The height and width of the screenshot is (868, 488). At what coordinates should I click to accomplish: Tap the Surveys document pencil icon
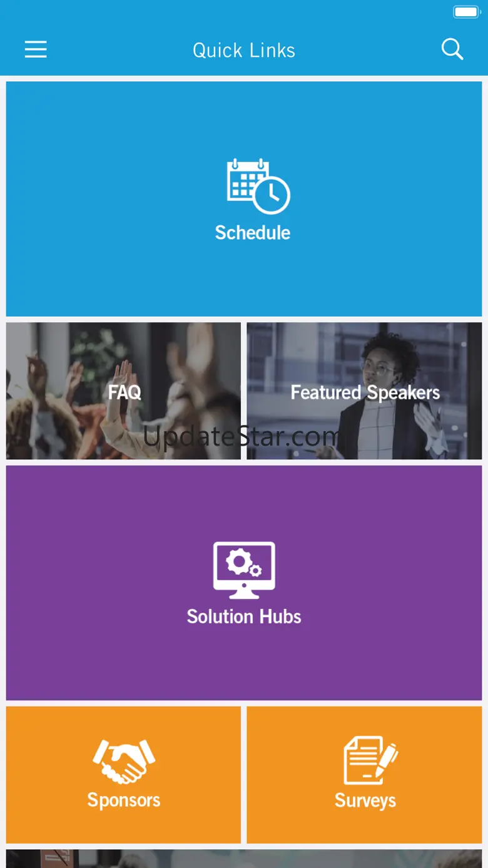click(371, 760)
